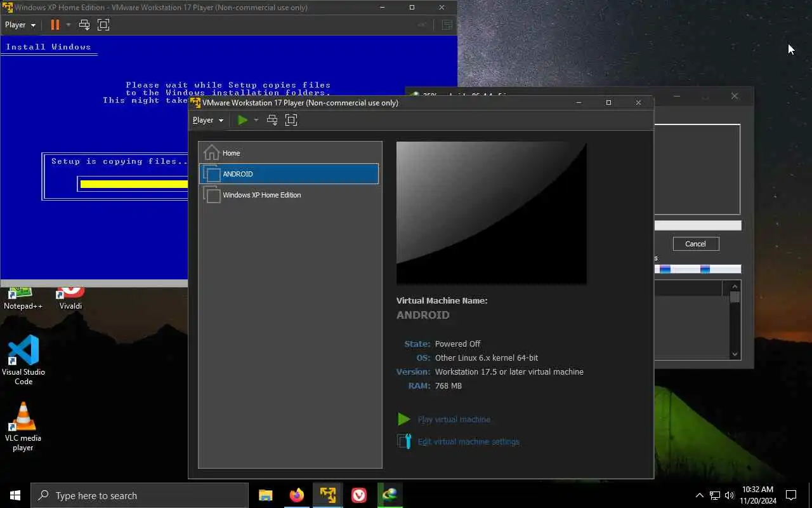The width and height of the screenshot is (812, 508).
Task: Click green Play button in front VMware toolbar
Action: coord(242,120)
